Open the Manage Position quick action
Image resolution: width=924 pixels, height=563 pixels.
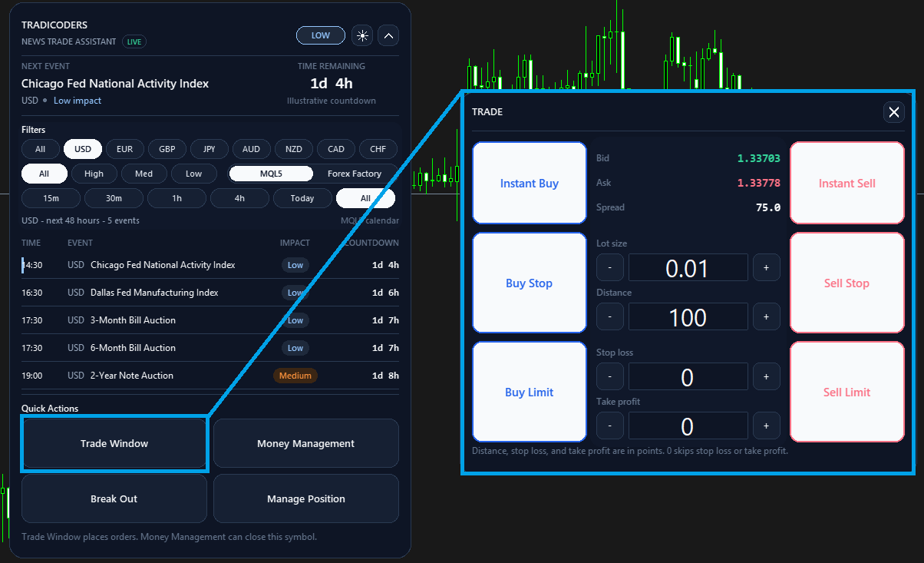tap(306, 498)
